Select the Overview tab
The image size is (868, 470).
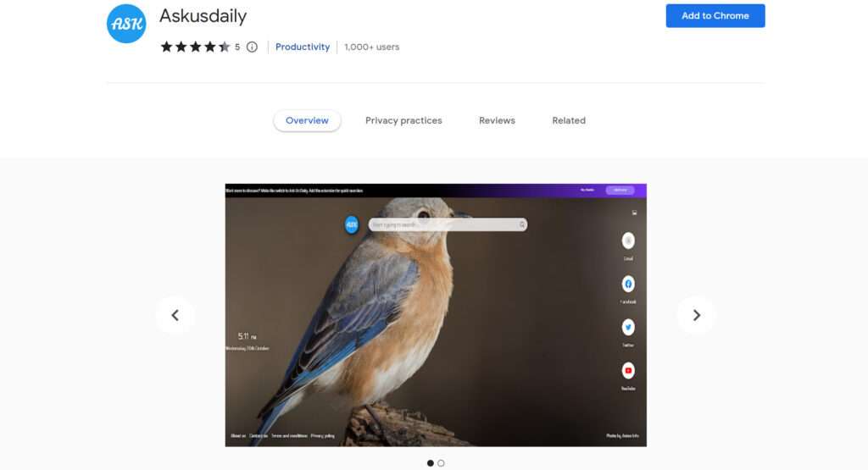[x=307, y=120]
